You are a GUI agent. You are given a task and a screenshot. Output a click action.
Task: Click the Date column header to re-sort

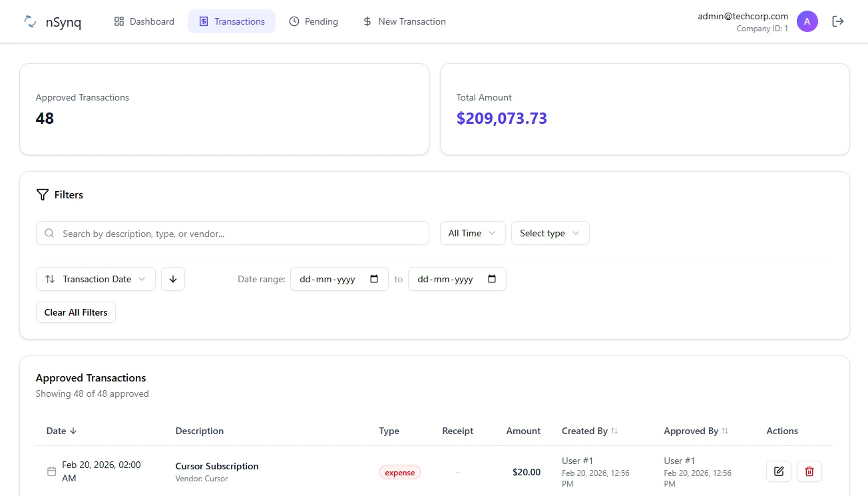click(x=60, y=431)
